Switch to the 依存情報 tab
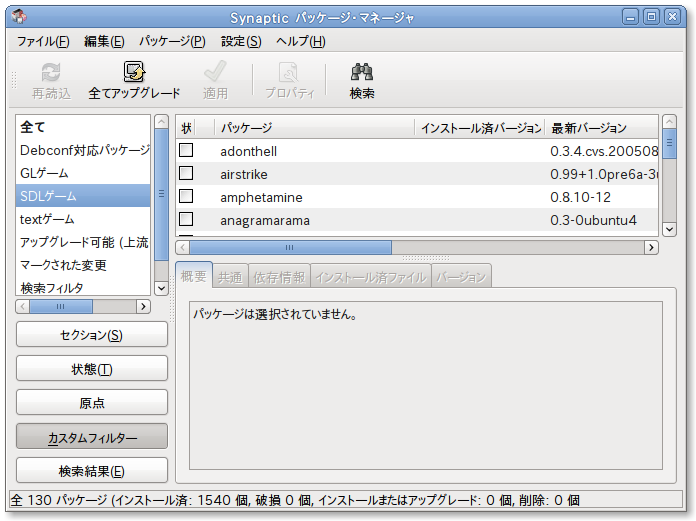The image size is (696, 521). point(279,277)
